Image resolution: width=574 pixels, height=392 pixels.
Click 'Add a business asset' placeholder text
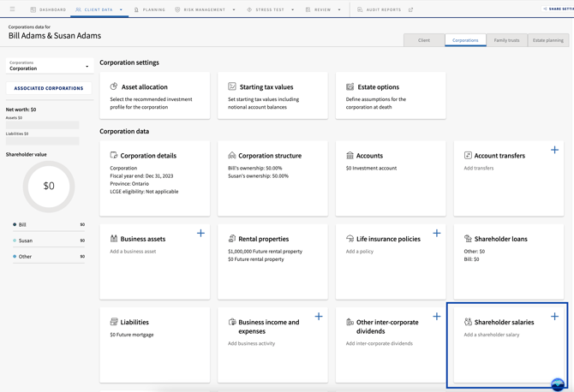pyautogui.click(x=133, y=252)
